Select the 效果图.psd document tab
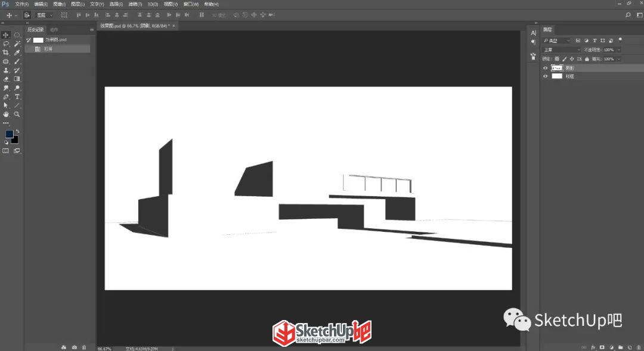 (x=134, y=26)
